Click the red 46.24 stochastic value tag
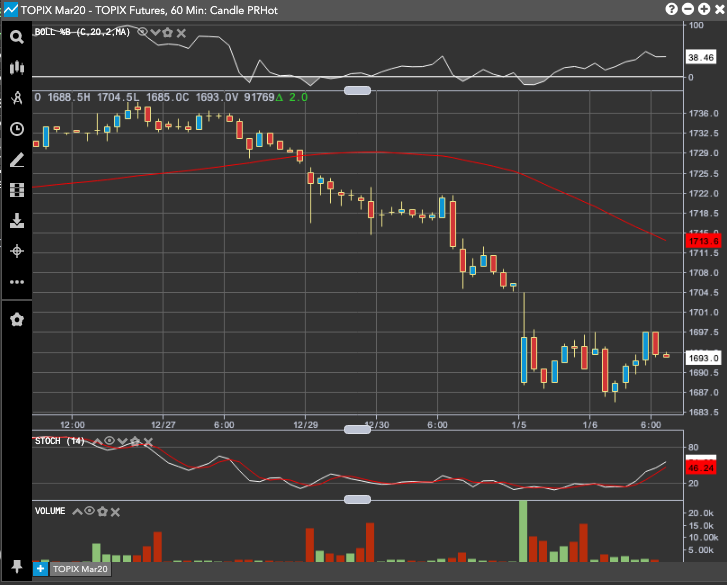The image size is (727, 585). pos(701,468)
